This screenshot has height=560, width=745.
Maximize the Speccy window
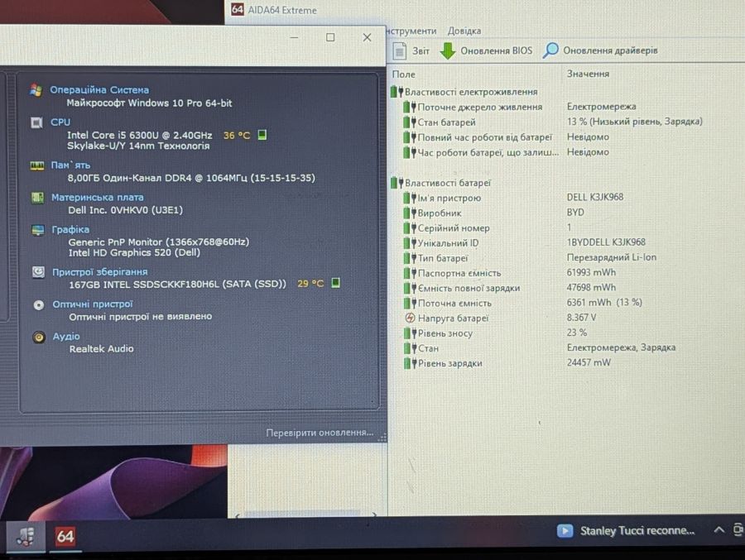coord(330,37)
